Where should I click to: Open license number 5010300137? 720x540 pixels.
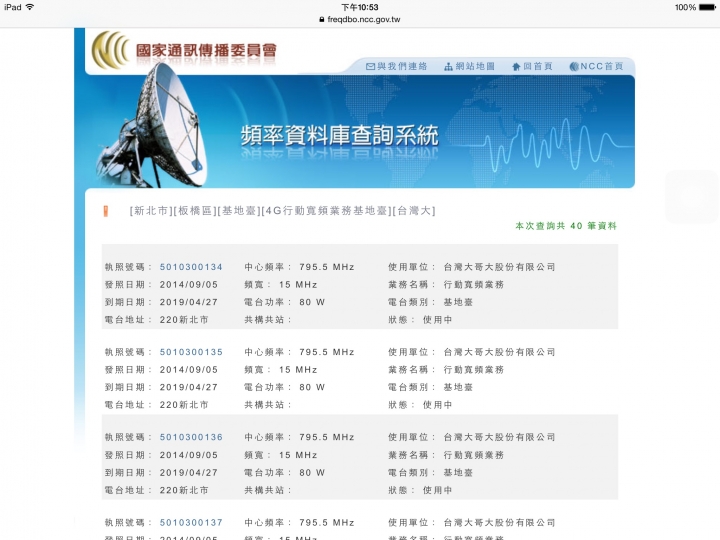point(191,523)
